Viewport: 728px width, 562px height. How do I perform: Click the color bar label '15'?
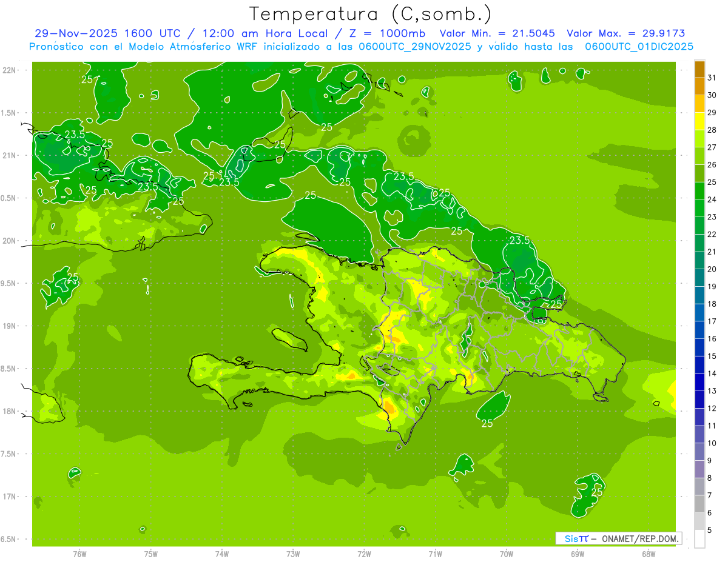click(712, 356)
